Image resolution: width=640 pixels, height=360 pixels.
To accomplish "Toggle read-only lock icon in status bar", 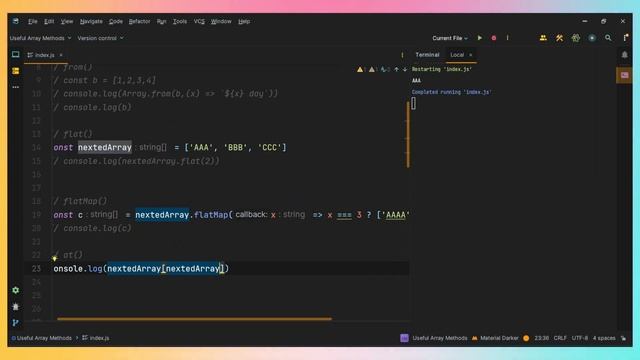I will [623, 338].
